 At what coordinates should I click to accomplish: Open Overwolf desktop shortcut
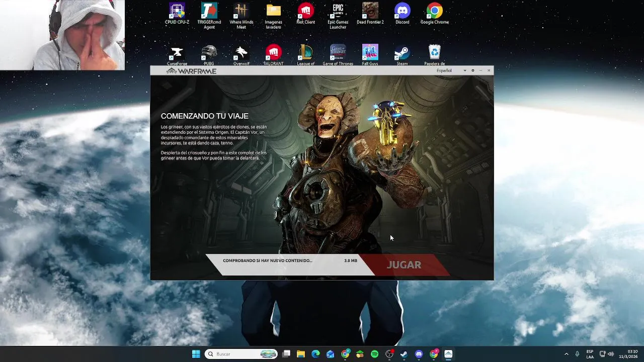[x=242, y=55]
